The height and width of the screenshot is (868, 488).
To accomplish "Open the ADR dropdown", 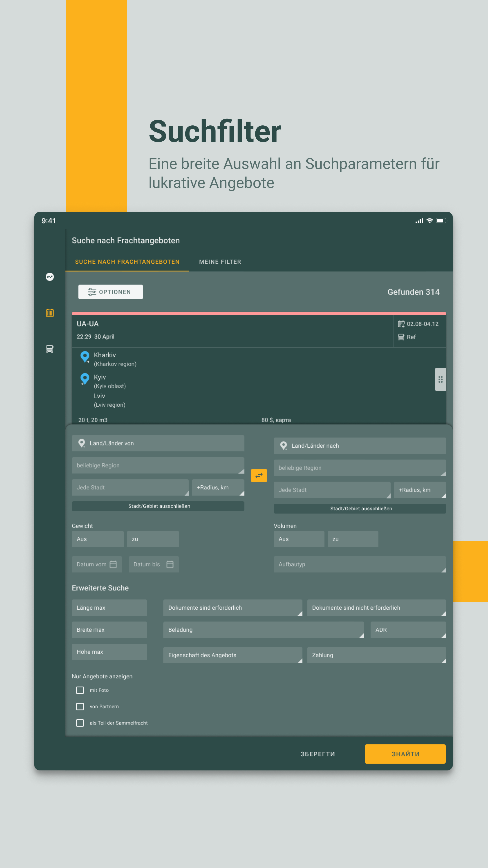I will point(408,629).
